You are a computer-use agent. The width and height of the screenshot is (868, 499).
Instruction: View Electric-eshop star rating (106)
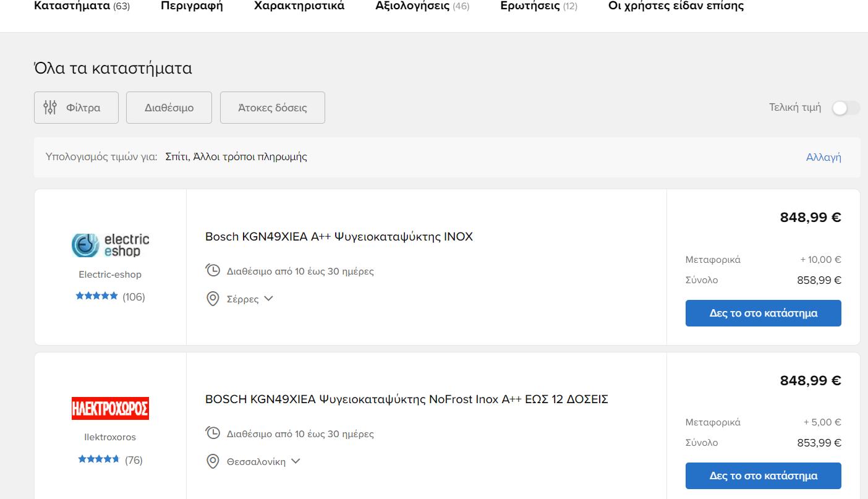[110, 297]
